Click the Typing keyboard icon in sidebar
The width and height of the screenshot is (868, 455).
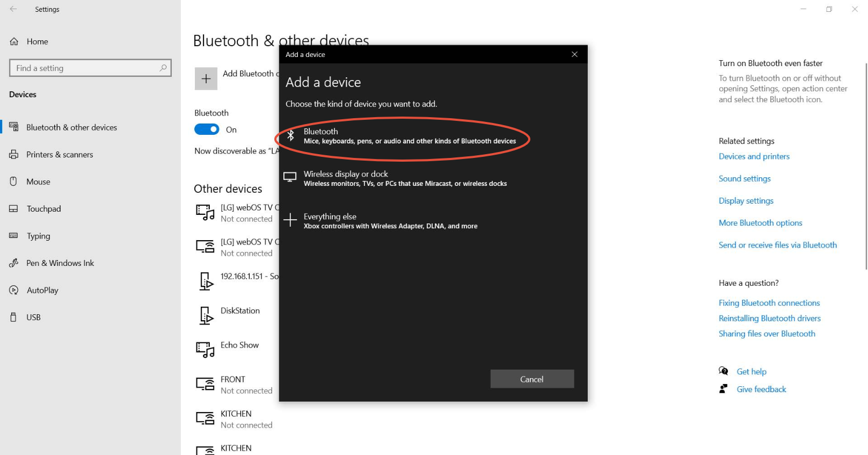coord(14,236)
